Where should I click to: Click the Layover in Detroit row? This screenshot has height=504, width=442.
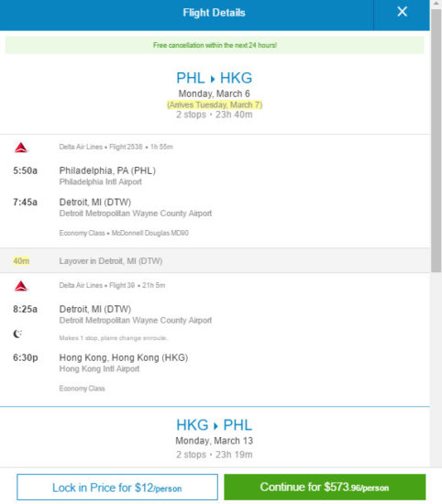click(x=215, y=260)
